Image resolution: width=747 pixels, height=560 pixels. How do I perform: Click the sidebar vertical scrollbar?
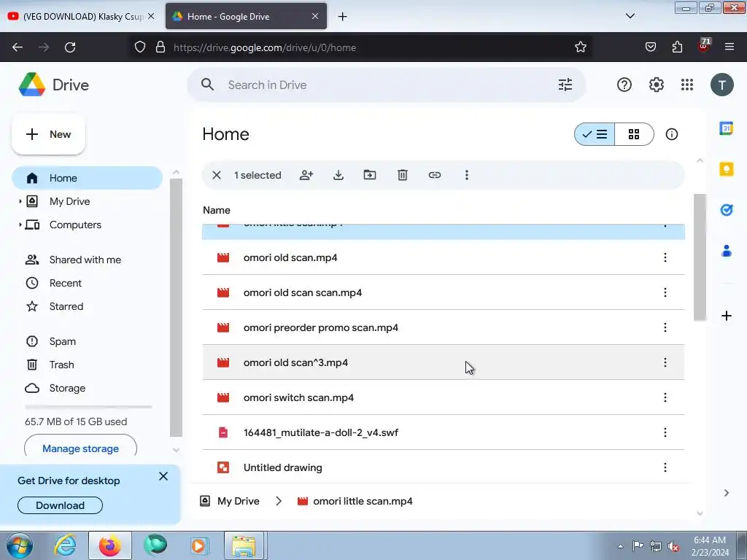click(176, 308)
